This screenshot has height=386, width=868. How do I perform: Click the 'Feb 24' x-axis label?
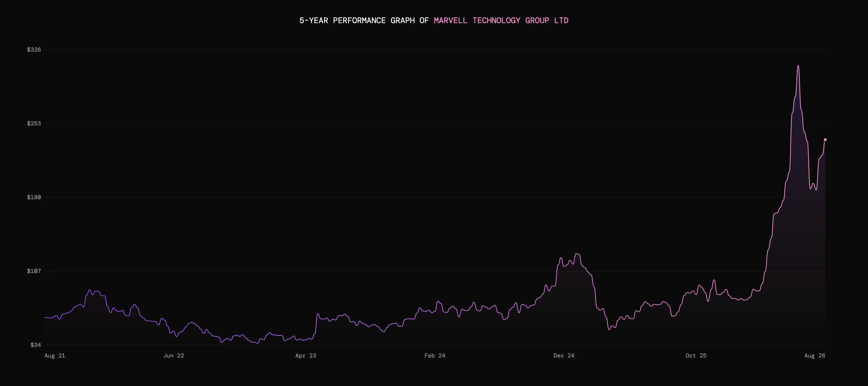click(x=435, y=356)
